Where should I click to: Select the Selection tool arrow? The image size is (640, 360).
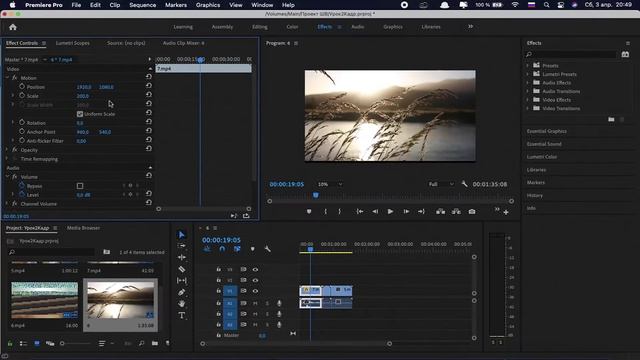point(182,235)
